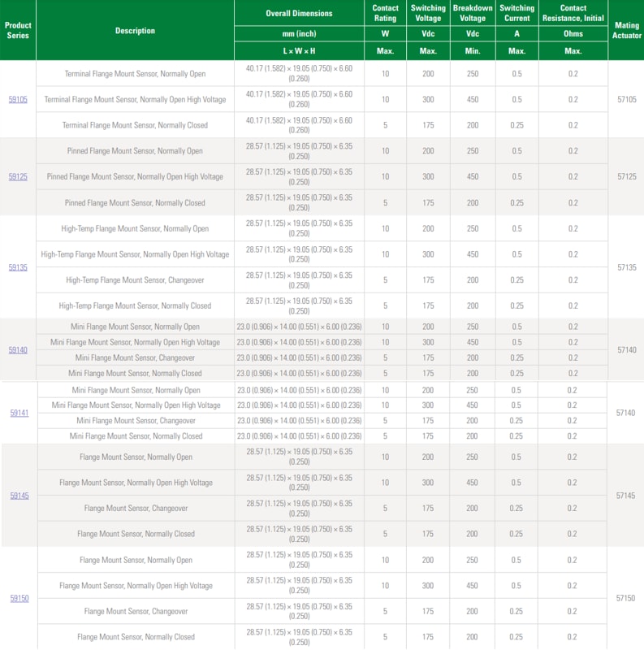Select the Mating Actuator column header
This screenshot has width=644, height=650.
coord(626,31)
